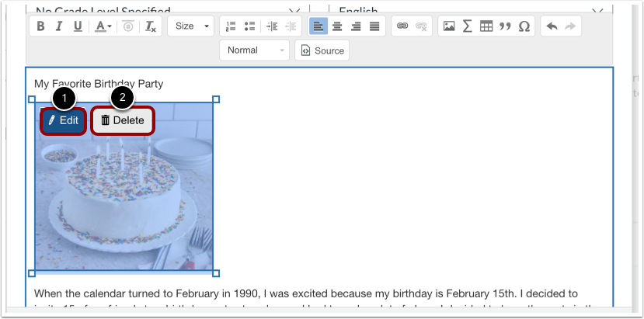Image resolution: width=644 pixels, height=319 pixels.
Task: Remove formatting with the Tx icon
Action: [151, 26]
